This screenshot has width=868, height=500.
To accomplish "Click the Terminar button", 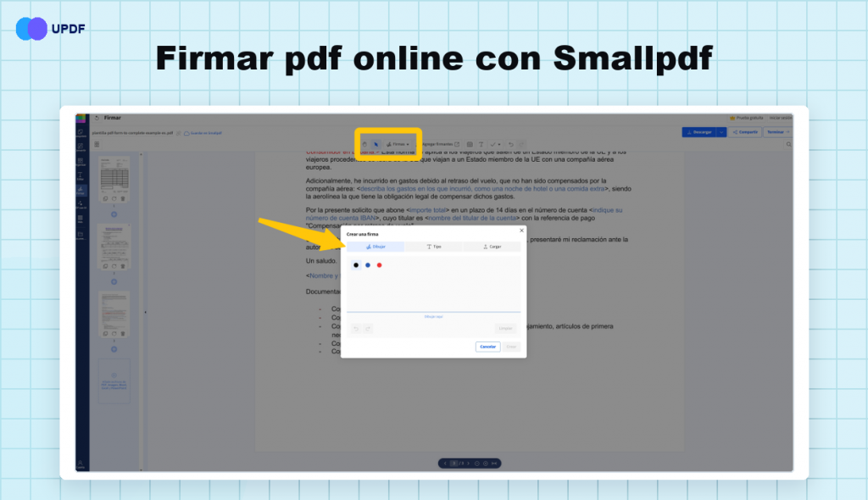I will click(x=778, y=132).
